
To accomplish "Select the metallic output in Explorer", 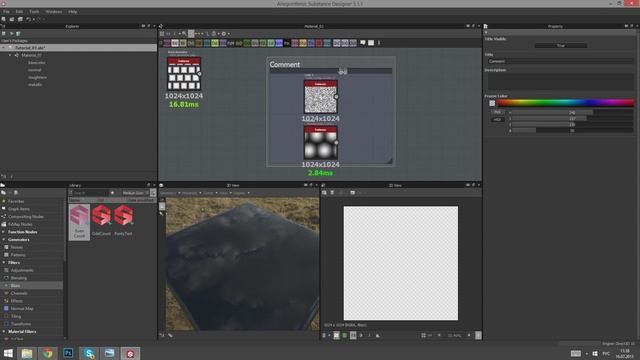I will [35, 85].
